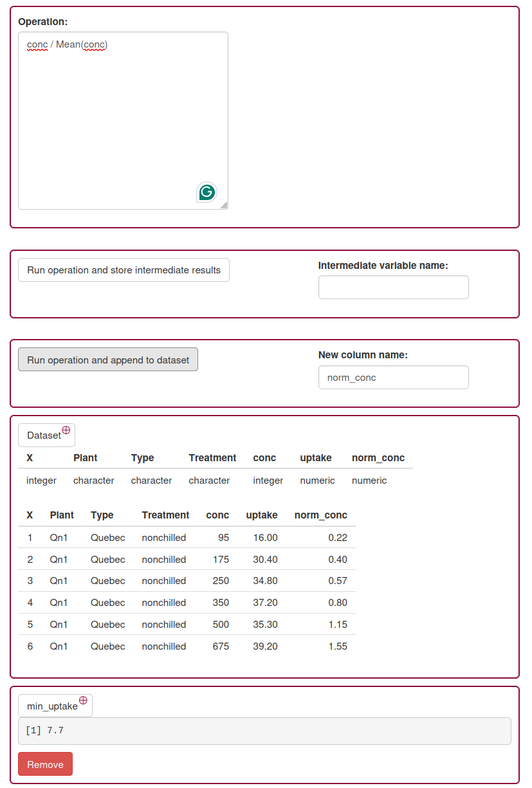The width and height of the screenshot is (532, 788).
Task: Click the red plus icon beside Dataset
Action: click(x=66, y=430)
